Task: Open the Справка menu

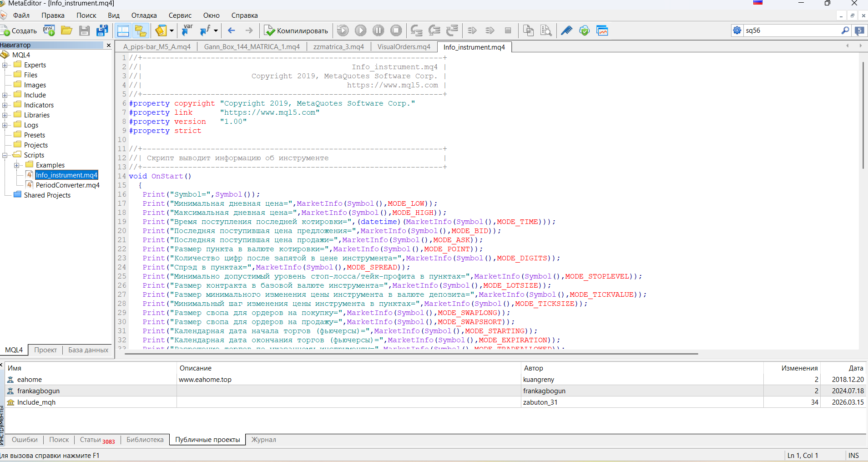Action: point(244,15)
